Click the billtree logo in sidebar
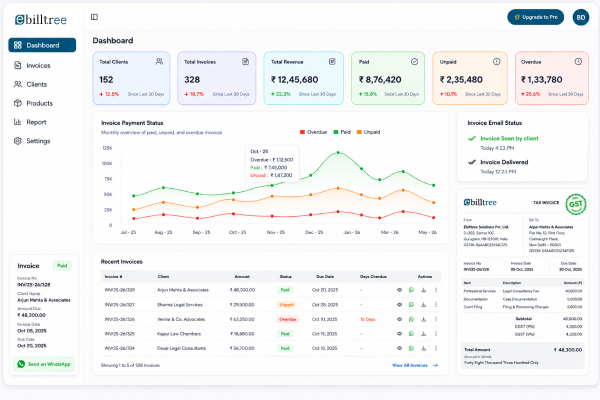600x400 pixels. [41, 20]
